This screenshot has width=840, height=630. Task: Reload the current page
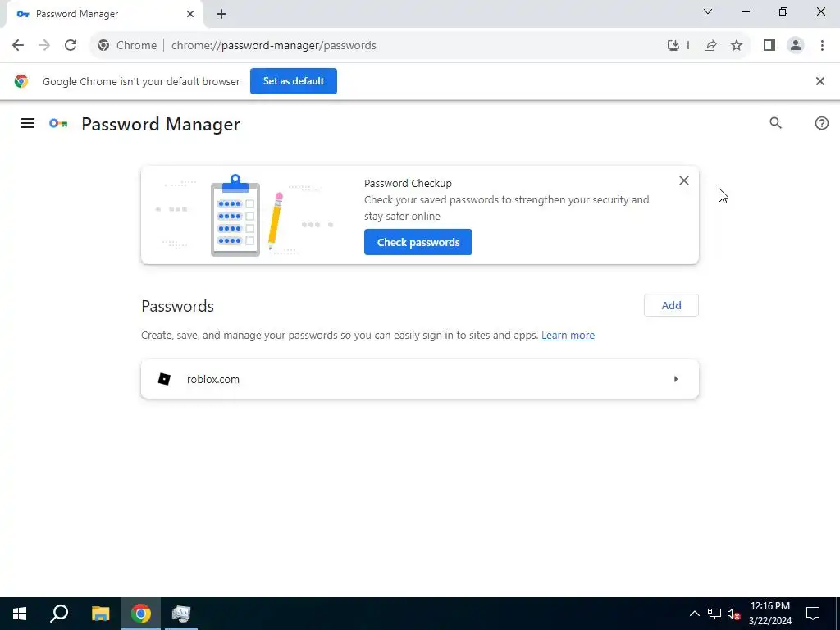(71, 46)
